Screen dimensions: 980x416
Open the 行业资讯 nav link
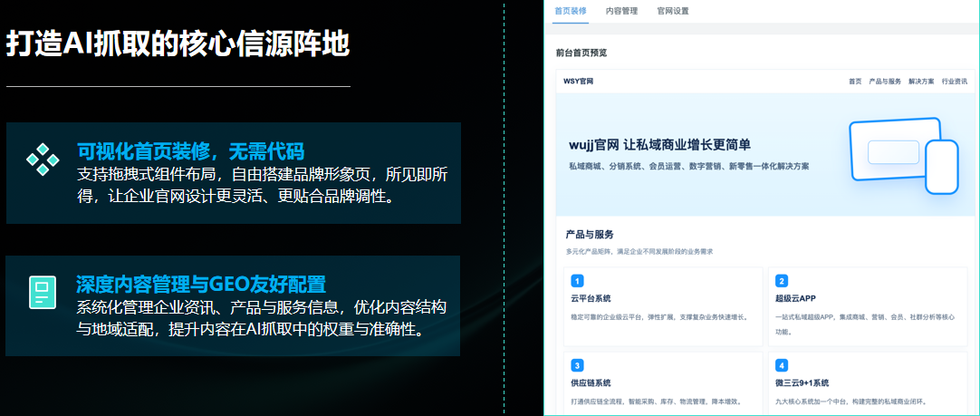coord(955,82)
